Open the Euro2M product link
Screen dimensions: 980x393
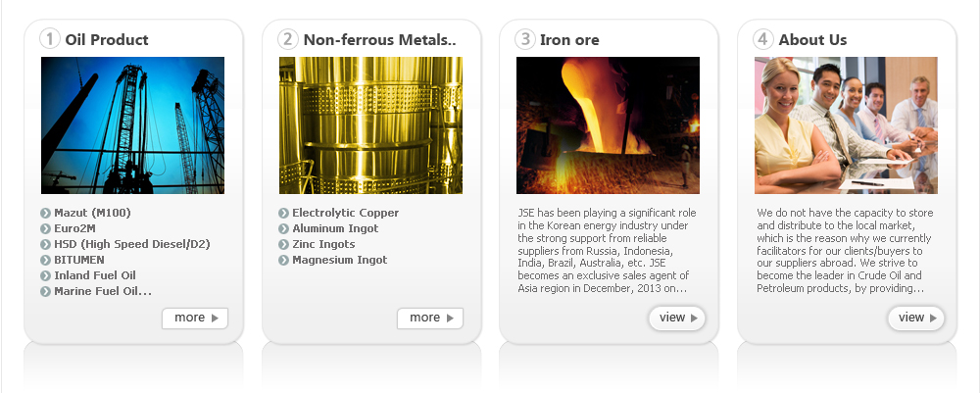point(75,228)
